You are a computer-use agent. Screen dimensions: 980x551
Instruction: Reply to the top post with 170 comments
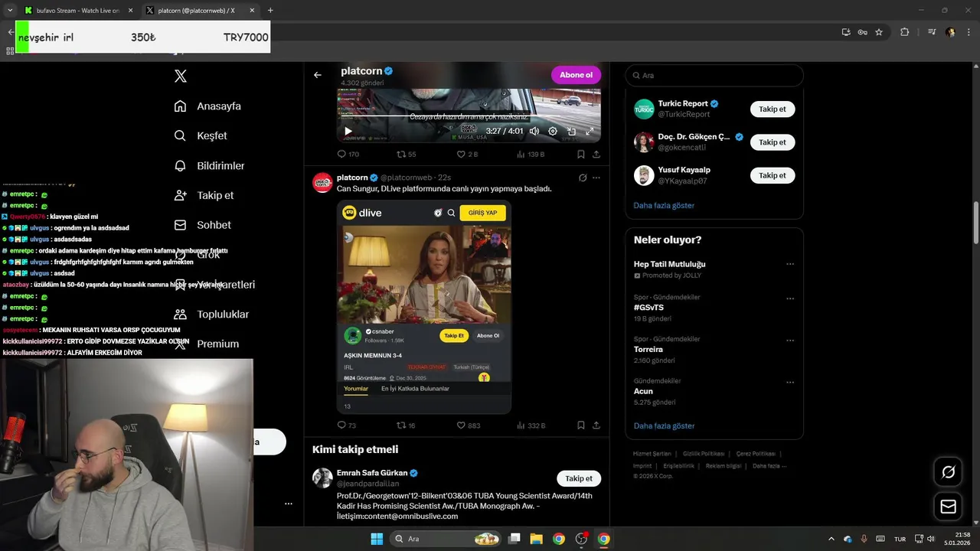pos(348,154)
